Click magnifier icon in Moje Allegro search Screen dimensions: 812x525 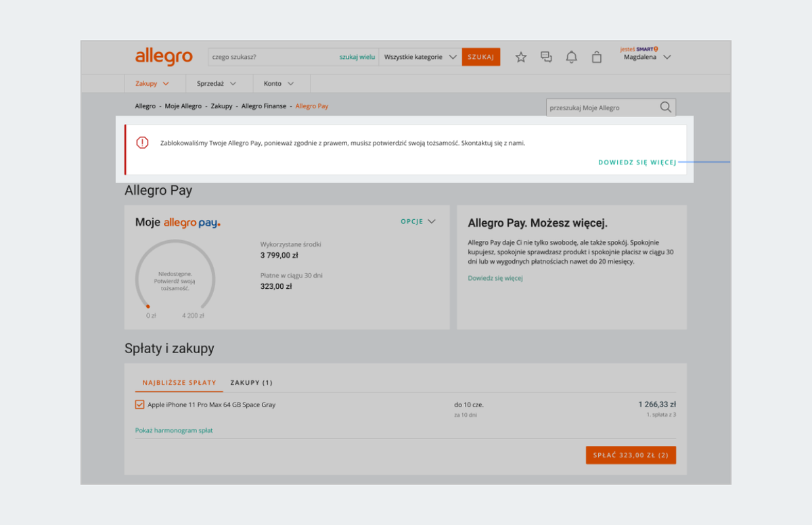click(x=665, y=107)
